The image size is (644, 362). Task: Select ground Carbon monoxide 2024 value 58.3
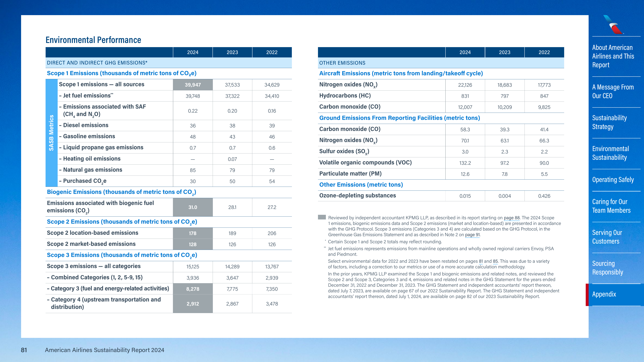pos(465,130)
